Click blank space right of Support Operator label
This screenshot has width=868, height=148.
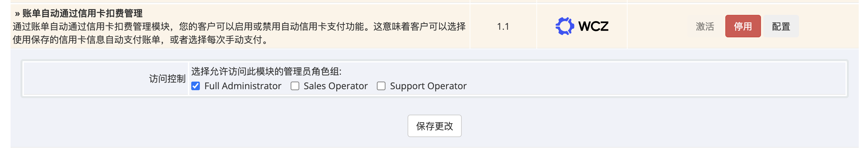coord(640,86)
